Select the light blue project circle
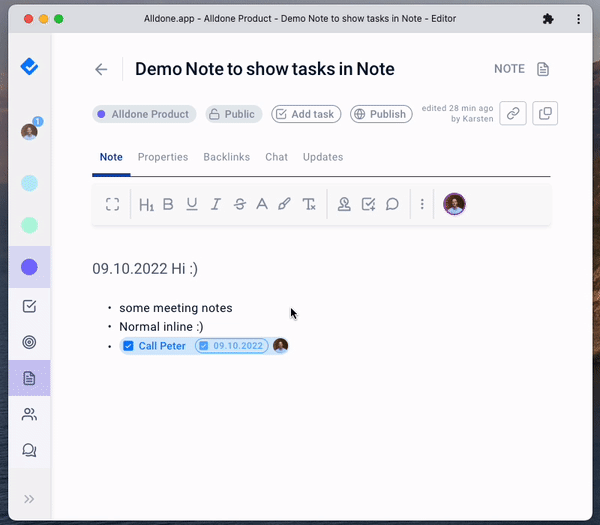Viewport: 600px width, 525px height. click(x=29, y=183)
